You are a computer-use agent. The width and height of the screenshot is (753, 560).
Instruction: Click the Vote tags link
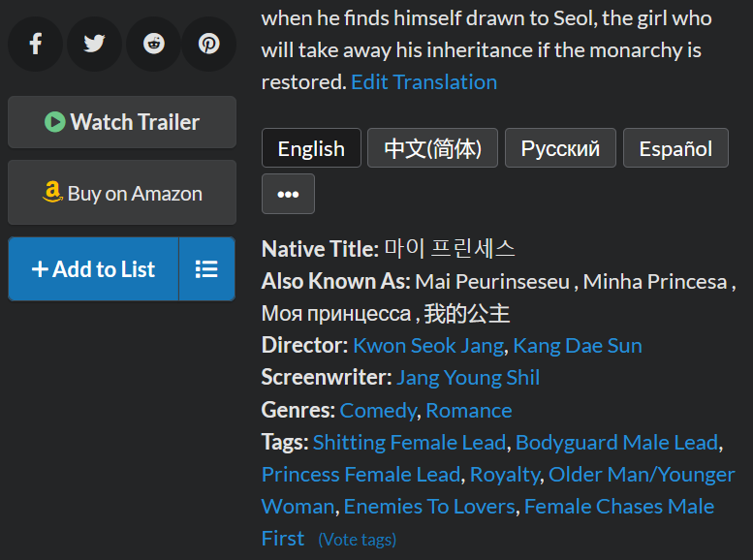click(x=357, y=540)
